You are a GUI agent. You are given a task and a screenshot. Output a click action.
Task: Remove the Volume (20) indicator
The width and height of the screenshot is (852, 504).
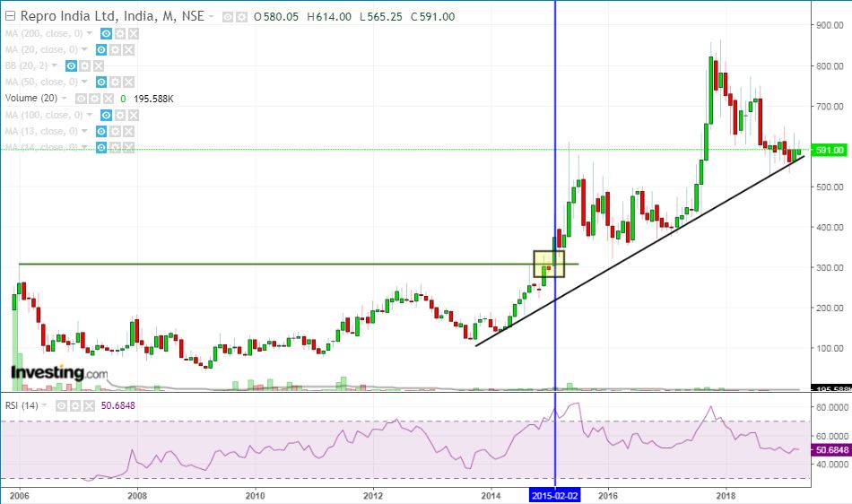(x=109, y=99)
